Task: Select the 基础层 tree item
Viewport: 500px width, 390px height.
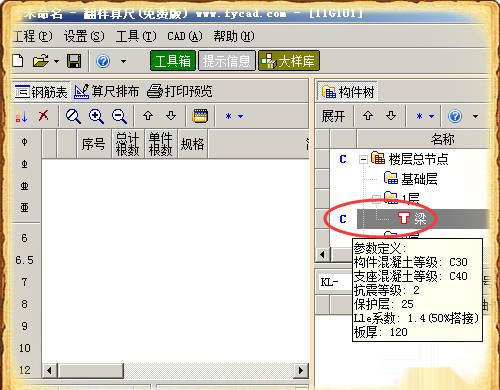Action: point(419,179)
